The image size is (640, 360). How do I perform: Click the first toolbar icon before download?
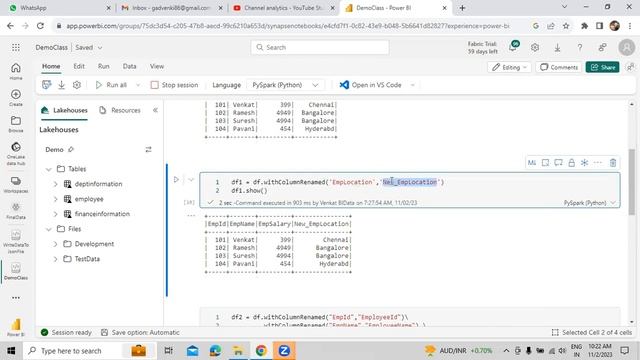[47, 85]
